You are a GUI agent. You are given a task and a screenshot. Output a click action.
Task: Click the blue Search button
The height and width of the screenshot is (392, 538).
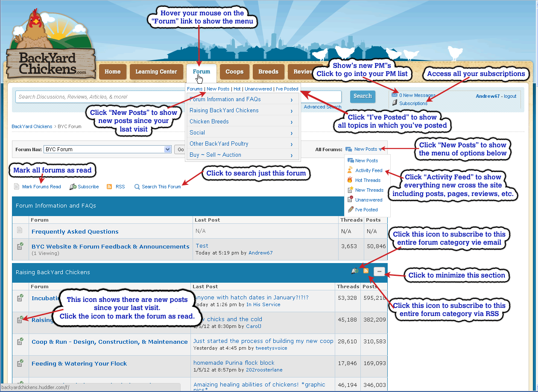tap(363, 96)
